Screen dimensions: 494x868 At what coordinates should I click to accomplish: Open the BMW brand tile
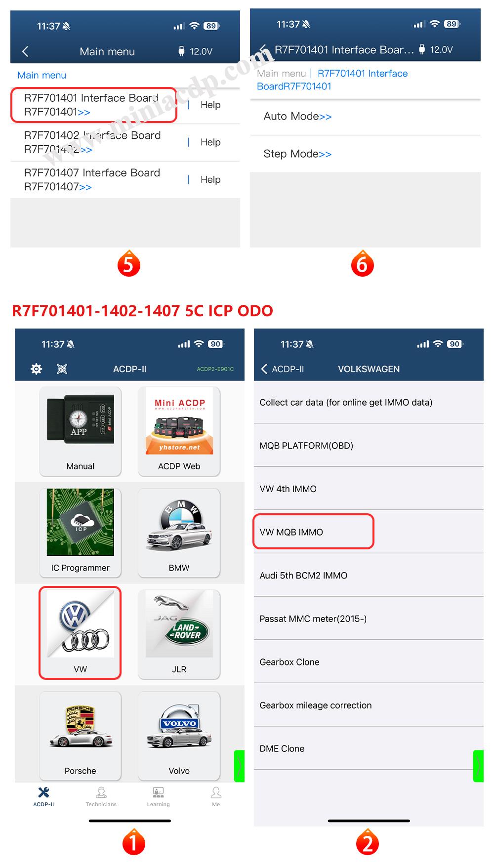[x=179, y=531]
